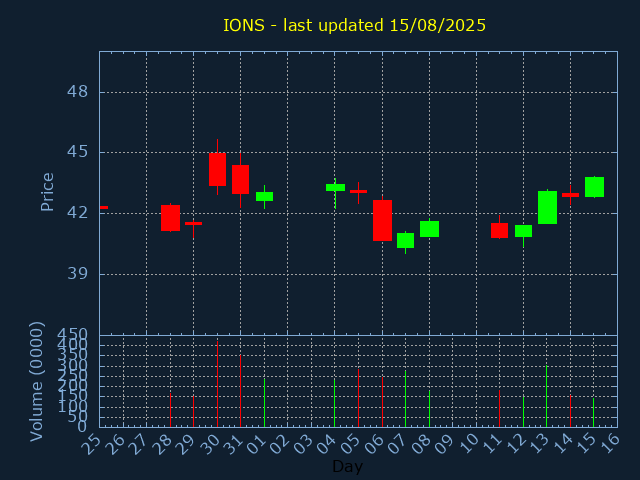Click the Volume (0000) axis title
The image size is (640, 480).
pyautogui.click(x=36, y=382)
